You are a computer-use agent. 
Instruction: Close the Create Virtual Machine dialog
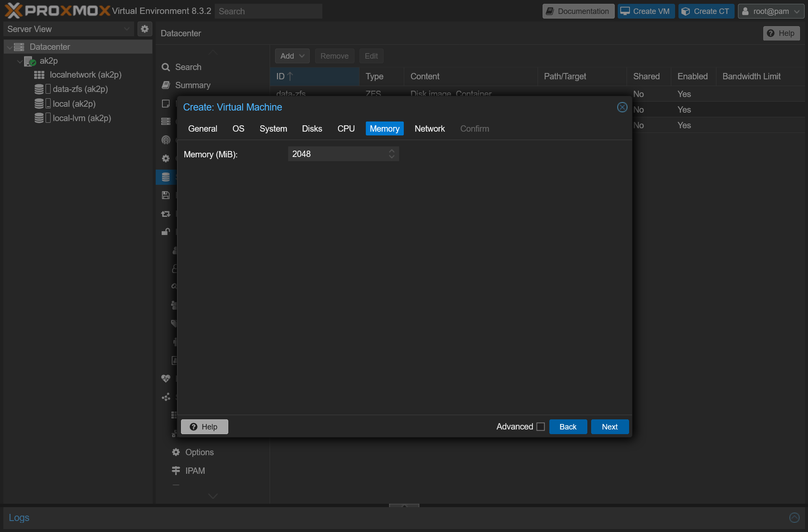tap(622, 107)
